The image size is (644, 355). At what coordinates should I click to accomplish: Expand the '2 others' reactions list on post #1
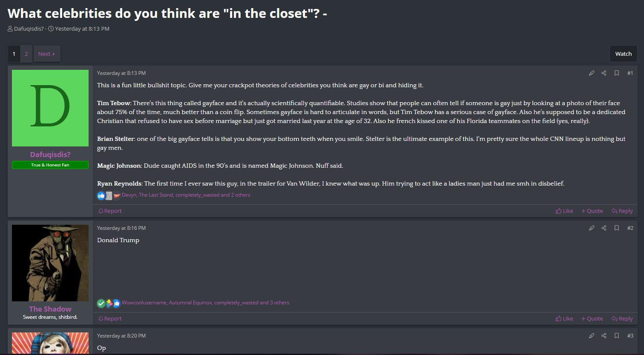click(x=240, y=195)
